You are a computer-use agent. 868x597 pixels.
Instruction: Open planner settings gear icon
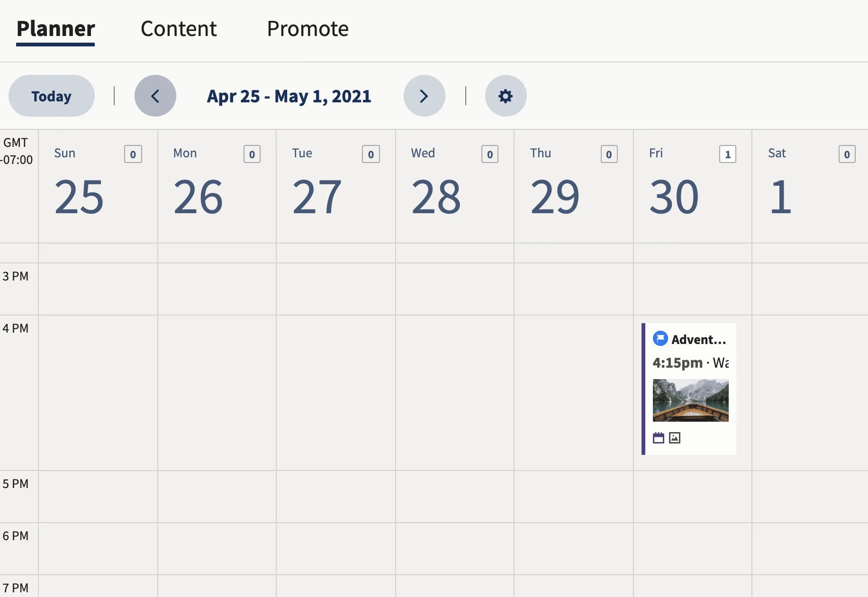pyautogui.click(x=506, y=96)
